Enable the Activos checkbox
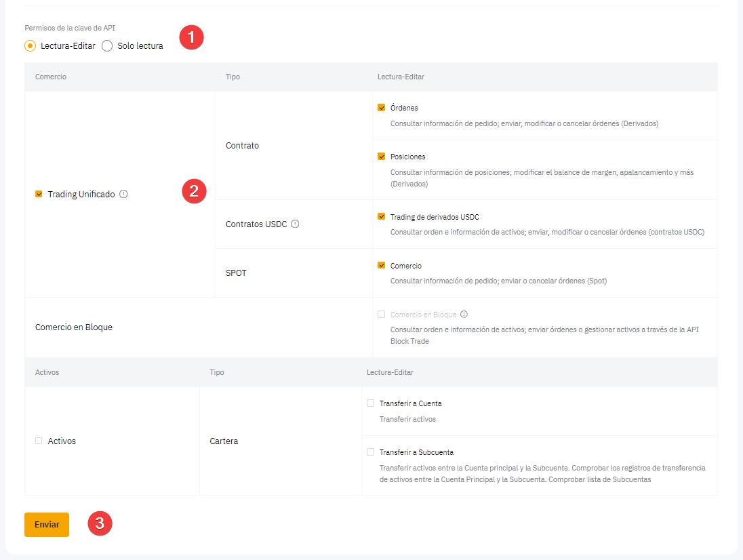This screenshot has width=743, height=560. pos(39,441)
